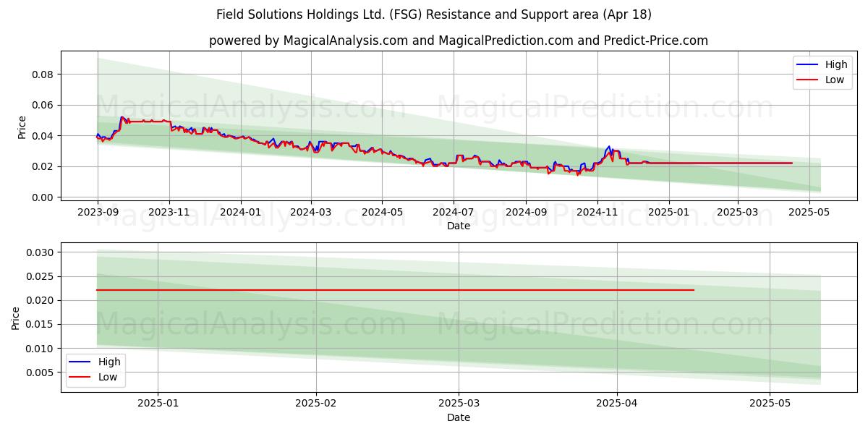Click the 2024-09 x-axis label
Image resolution: width=868 pixels, height=434 pixels.
coord(526,211)
